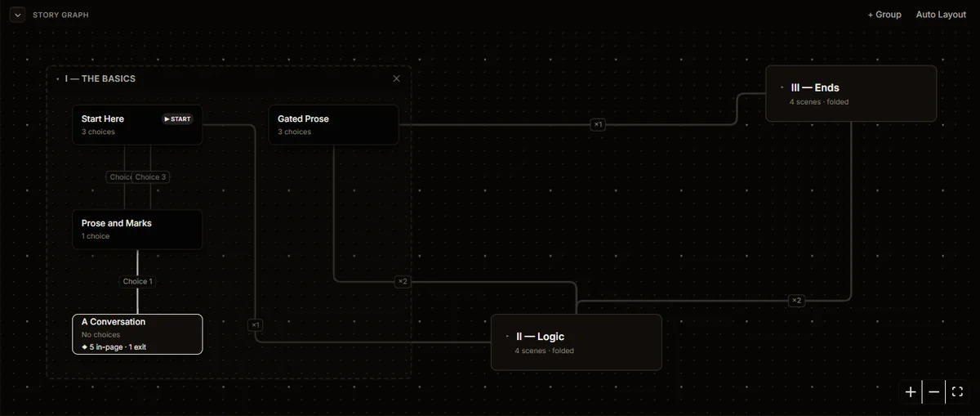The height and width of the screenshot is (416, 980).
Task: Click "1 choice" under Prose and Marks
Action: coord(96,236)
